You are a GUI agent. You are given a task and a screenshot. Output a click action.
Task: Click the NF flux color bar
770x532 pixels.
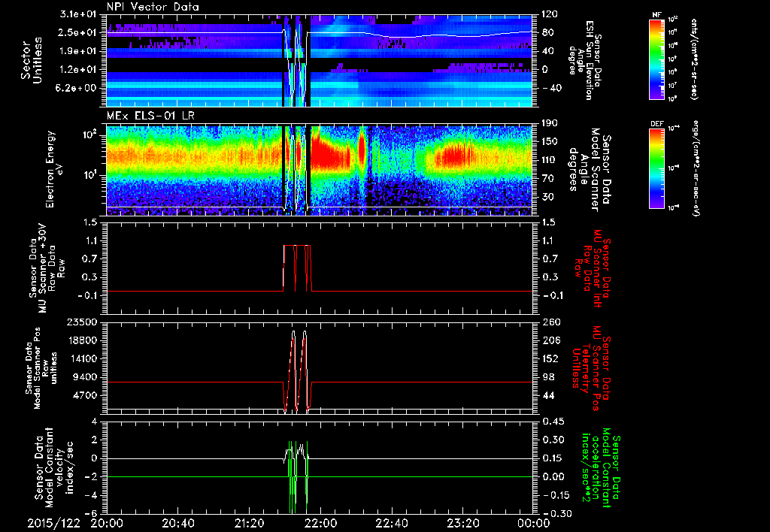pyautogui.click(x=657, y=59)
